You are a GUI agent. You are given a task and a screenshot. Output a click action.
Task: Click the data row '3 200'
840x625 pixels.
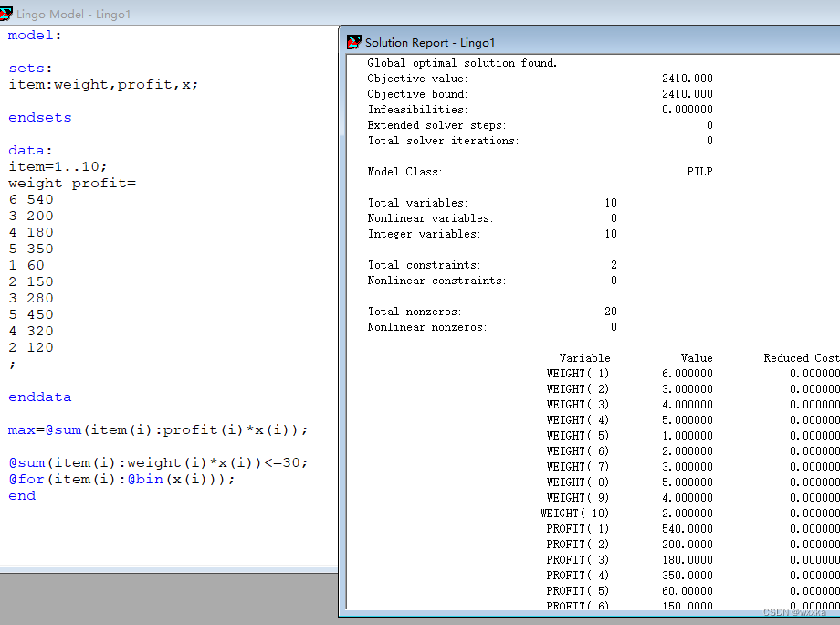coord(31,216)
